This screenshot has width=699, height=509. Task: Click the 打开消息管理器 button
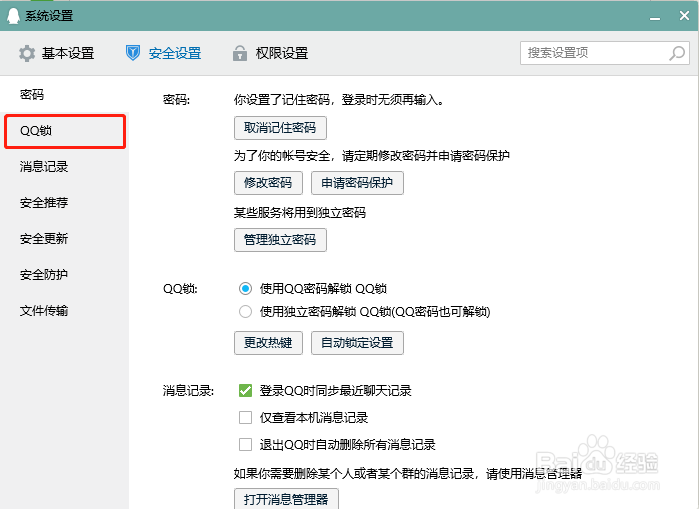286,499
